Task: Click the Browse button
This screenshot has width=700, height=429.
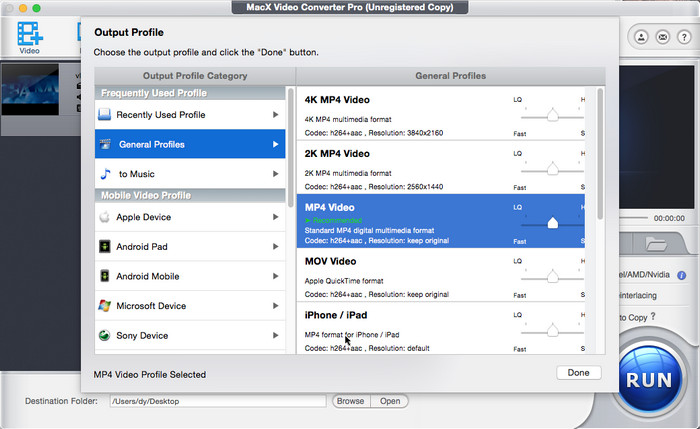Action: (x=350, y=401)
